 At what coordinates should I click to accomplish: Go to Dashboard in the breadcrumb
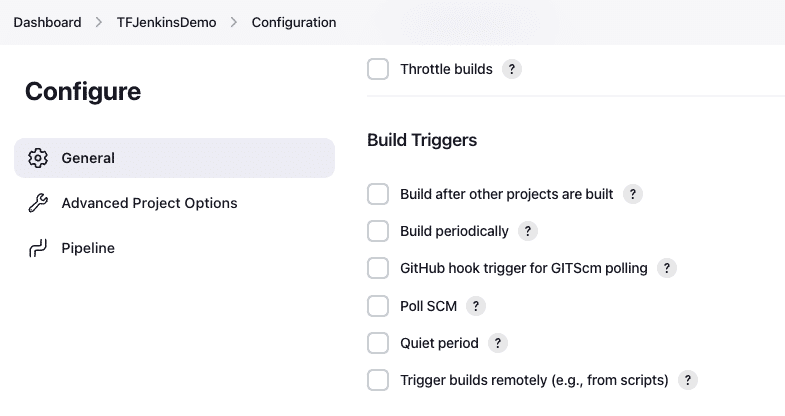coord(47,23)
